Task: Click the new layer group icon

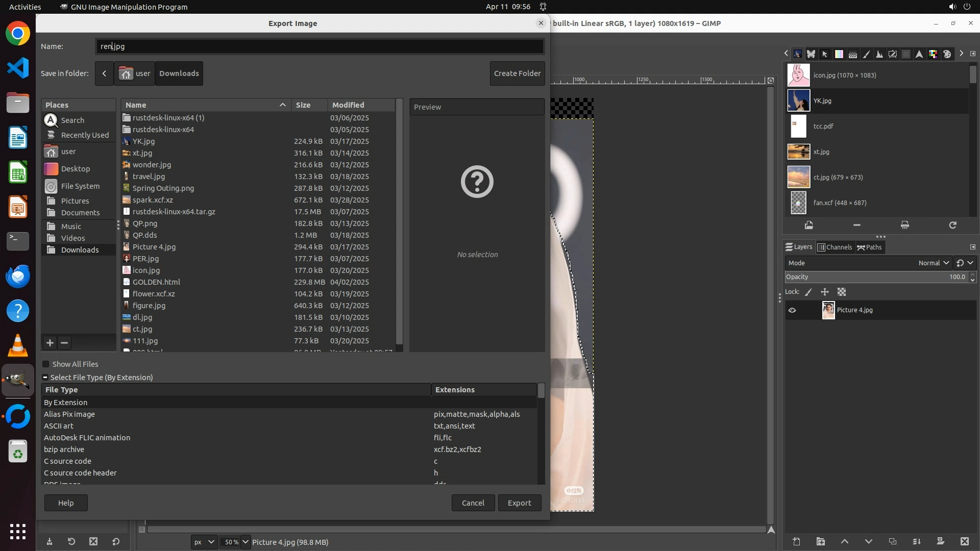Action: click(x=820, y=542)
